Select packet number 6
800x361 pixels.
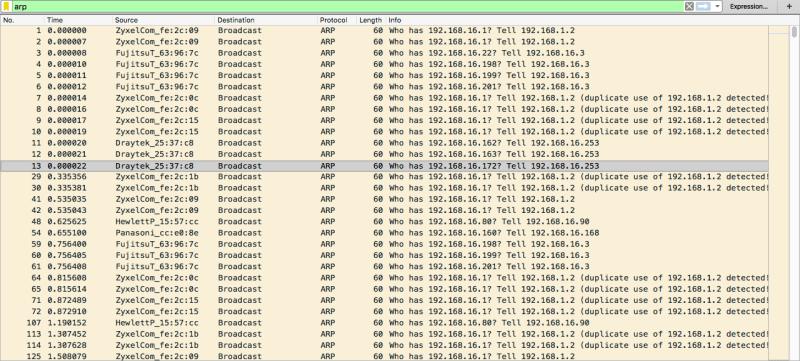[384, 87]
